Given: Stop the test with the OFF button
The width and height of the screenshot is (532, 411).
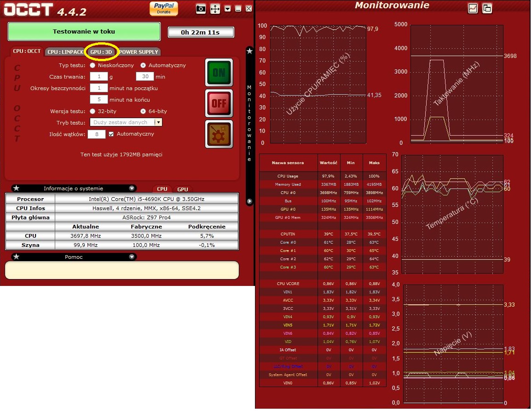Looking at the screenshot, I should tap(219, 103).
